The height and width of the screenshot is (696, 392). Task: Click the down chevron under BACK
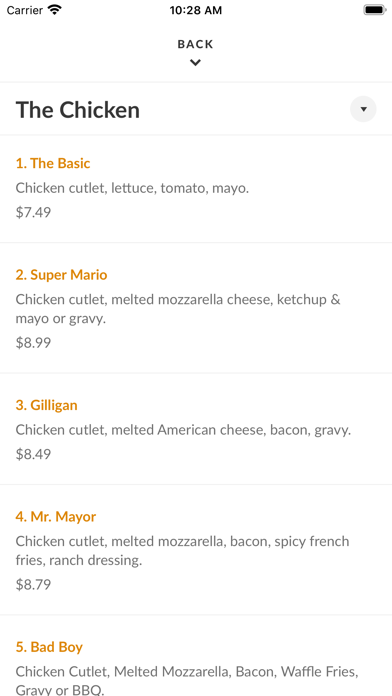[x=195, y=63]
